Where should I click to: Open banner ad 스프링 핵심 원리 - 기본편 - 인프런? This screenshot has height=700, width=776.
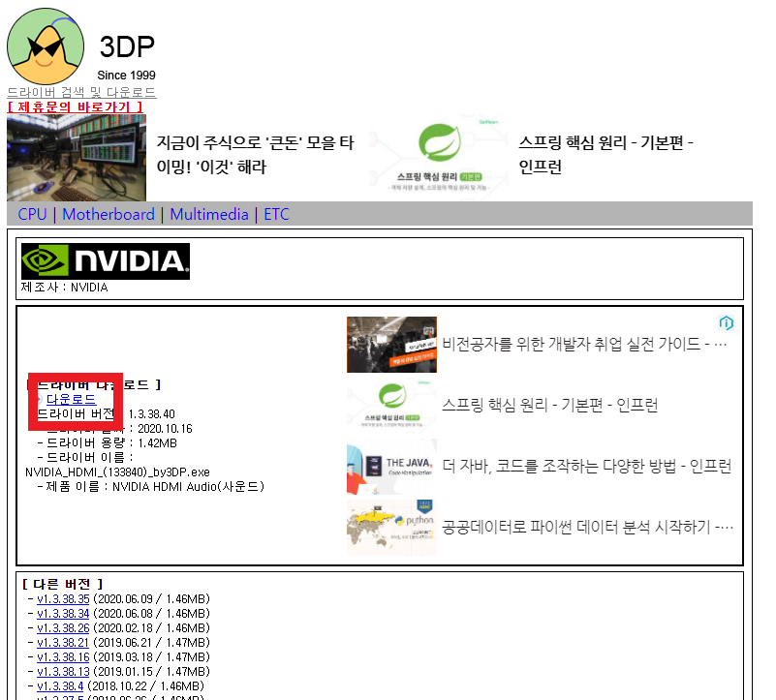point(605,155)
